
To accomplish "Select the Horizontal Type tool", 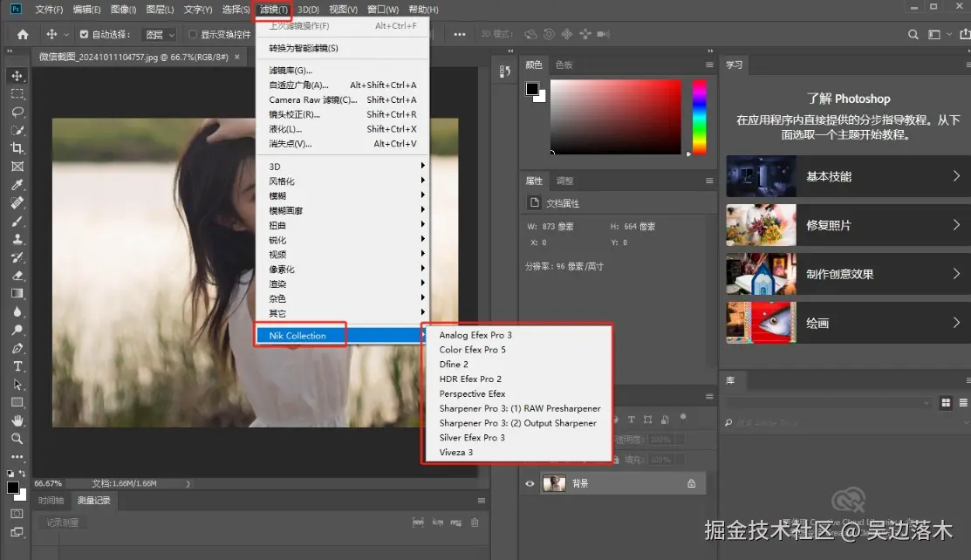I will [x=17, y=366].
